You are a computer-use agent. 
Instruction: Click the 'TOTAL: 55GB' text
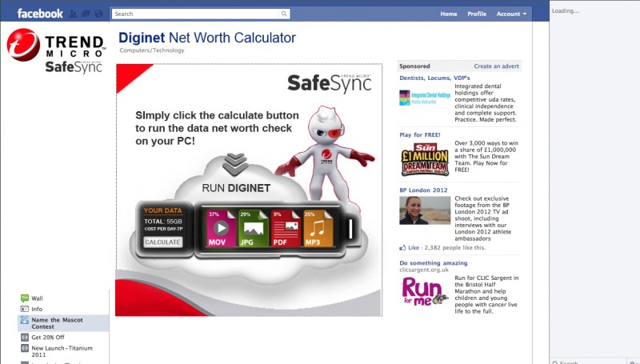163,221
